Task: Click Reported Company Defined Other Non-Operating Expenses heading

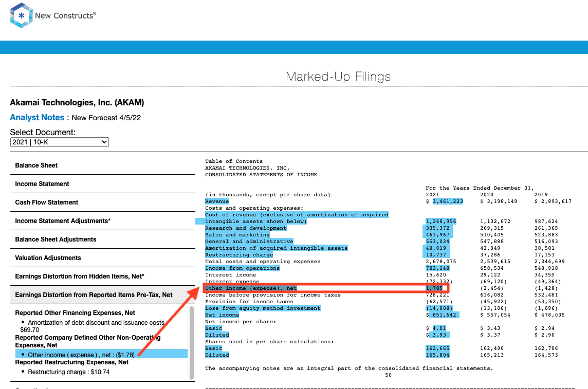Action: (x=88, y=341)
